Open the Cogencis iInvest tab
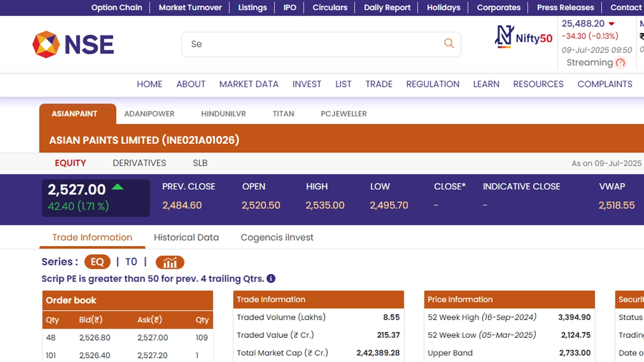644x362 pixels. pyautogui.click(x=277, y=237)
